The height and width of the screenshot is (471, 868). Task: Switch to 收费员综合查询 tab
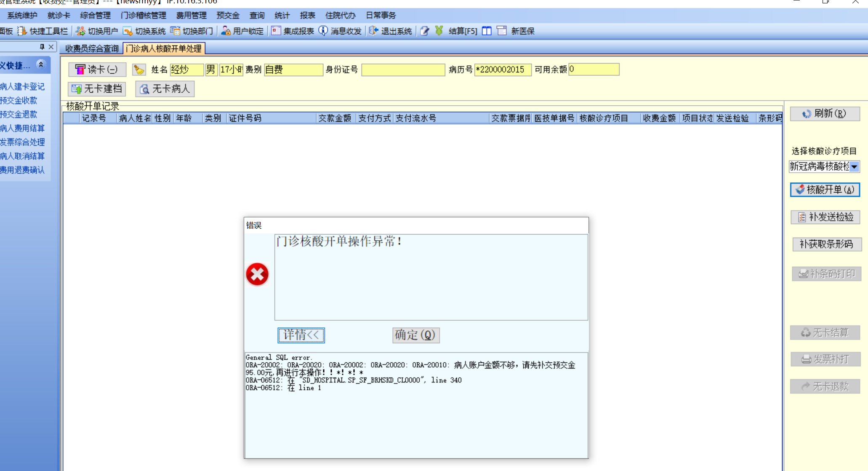[x=91, y=48]
